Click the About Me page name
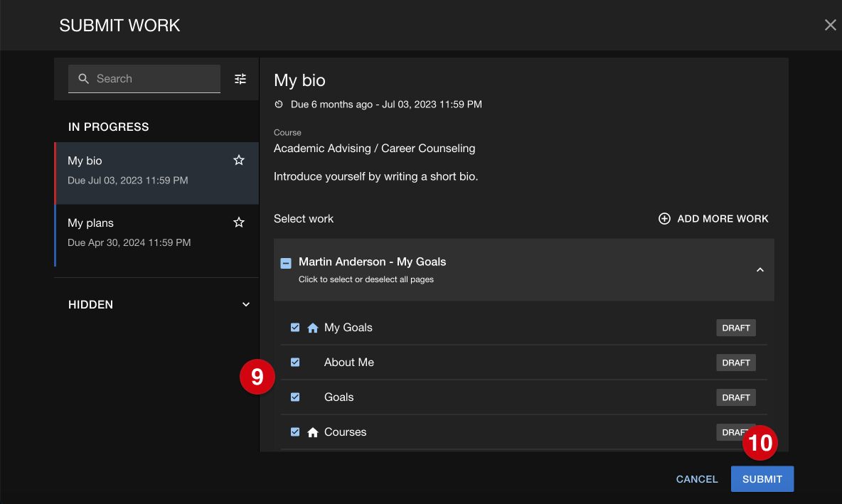Viewport: 842px width, 504px height. point(349,363)
